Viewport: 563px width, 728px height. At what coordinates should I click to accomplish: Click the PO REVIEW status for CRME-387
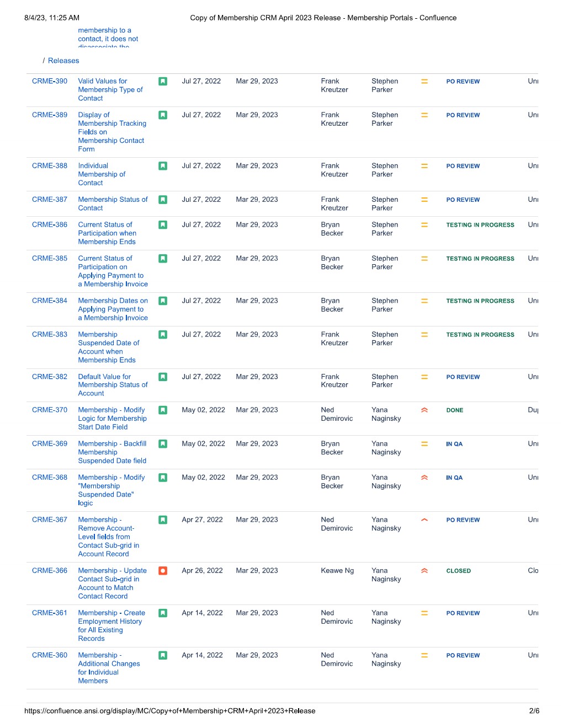click(x=463, y=200)
